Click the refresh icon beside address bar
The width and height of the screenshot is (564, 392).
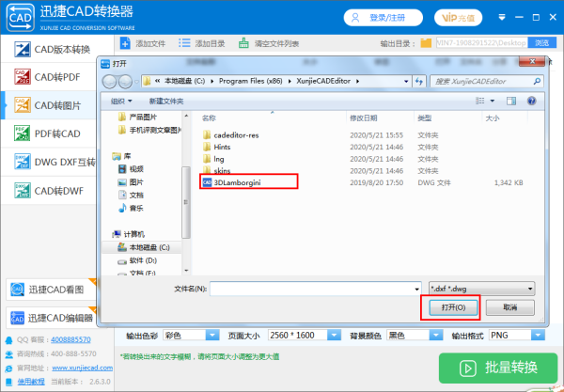click(419, 81)
